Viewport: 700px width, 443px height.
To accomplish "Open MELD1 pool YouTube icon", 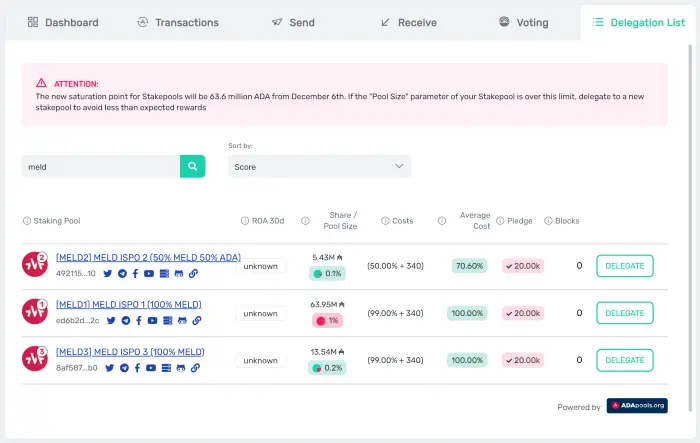I will tap(153, 320).
